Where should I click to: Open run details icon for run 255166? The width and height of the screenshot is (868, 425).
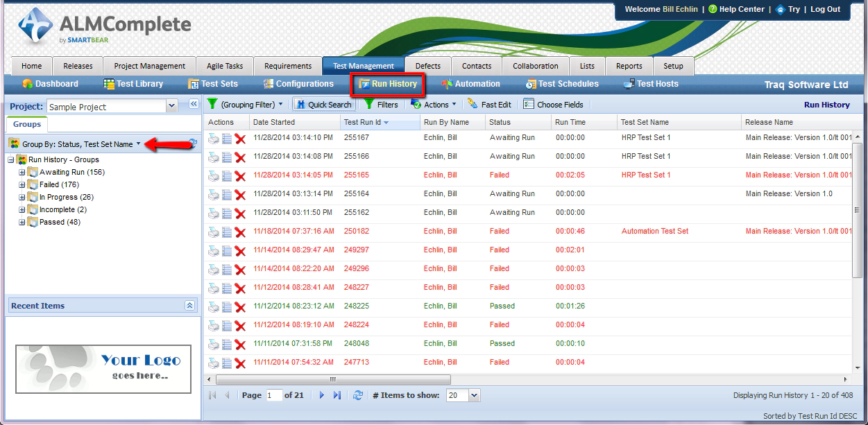coord(226,156)
